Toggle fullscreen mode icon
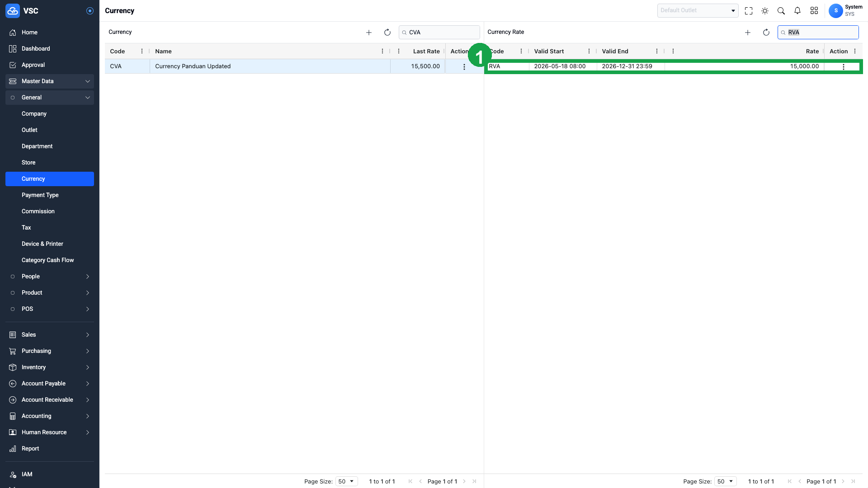 [x=749, y=11]
